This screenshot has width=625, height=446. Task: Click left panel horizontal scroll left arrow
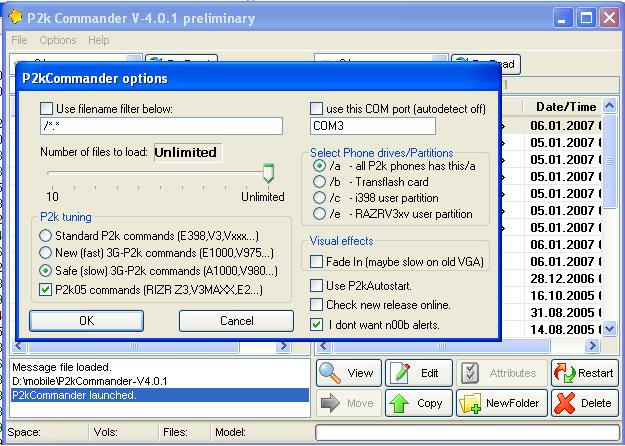19,346
